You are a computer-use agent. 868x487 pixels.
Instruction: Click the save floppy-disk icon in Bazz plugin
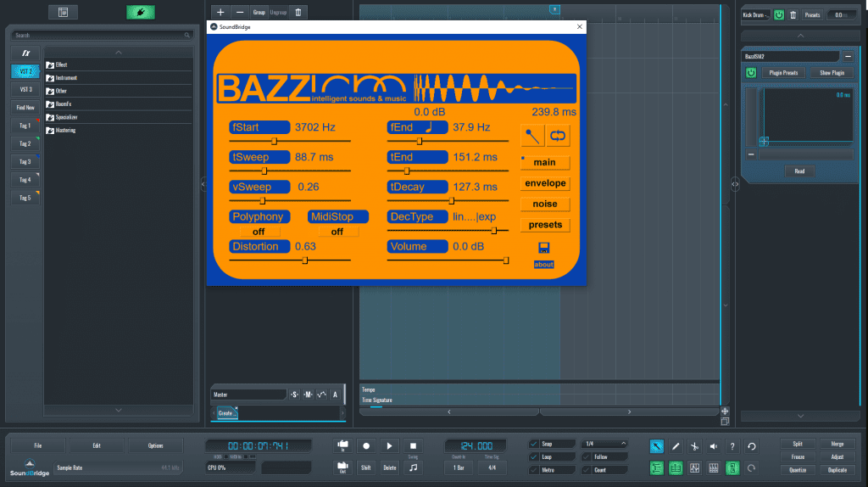pos(543,248)
